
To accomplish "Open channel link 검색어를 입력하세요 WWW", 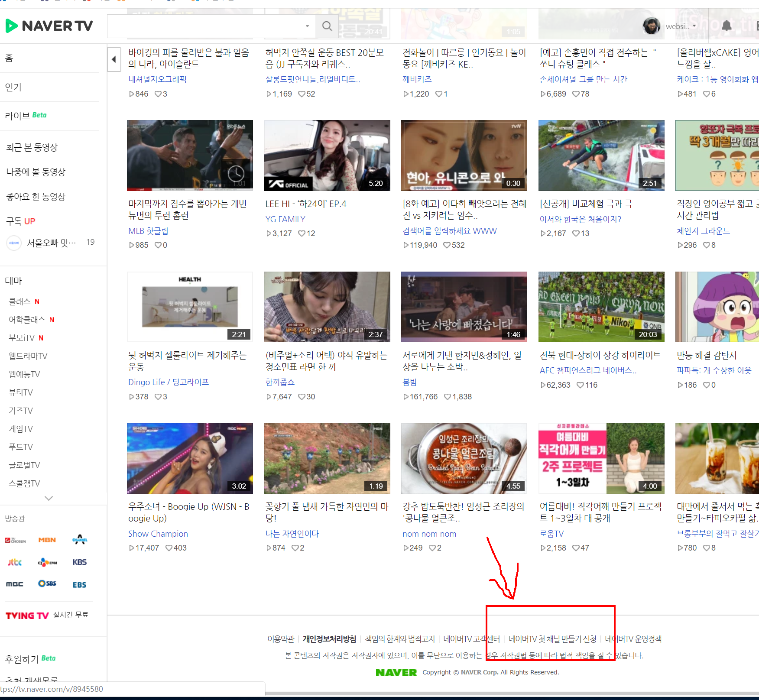I will tap(450, 231).
